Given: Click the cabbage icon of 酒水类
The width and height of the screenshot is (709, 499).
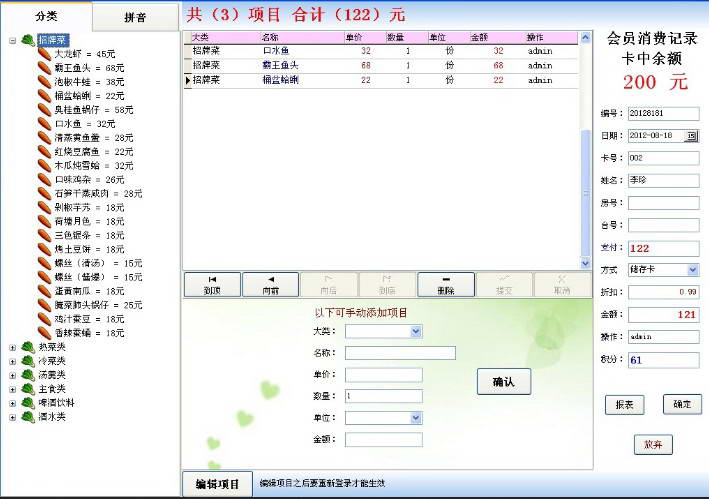Looking at the screenshot, I should 28,417.
